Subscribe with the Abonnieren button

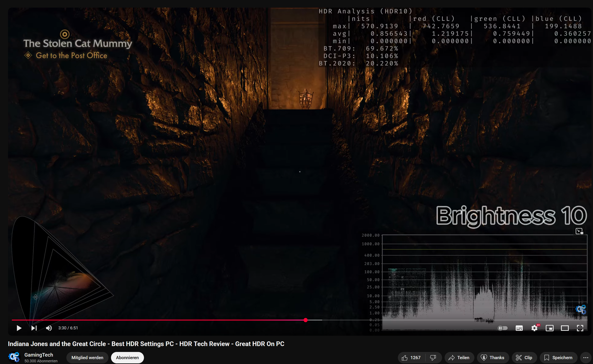(127, 357)
